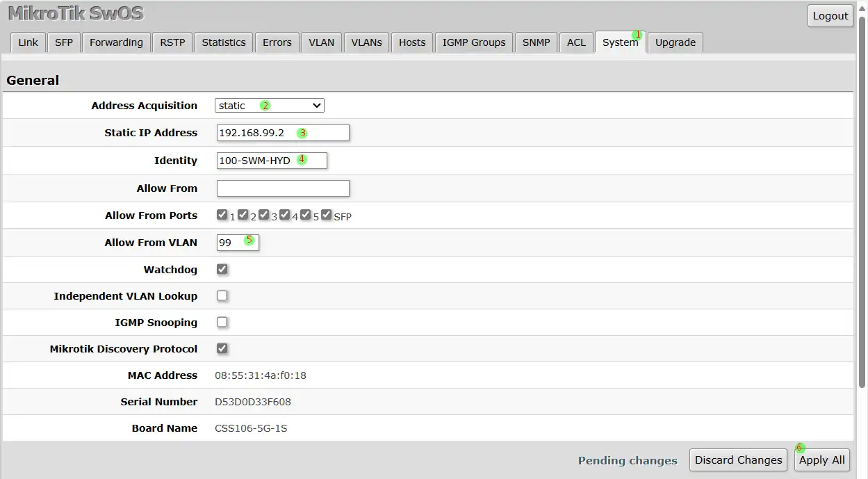Image resolution: width=868 pixels, height=479 pixels.
Task: Select the VLANs tab
Action: coord(366,42)
